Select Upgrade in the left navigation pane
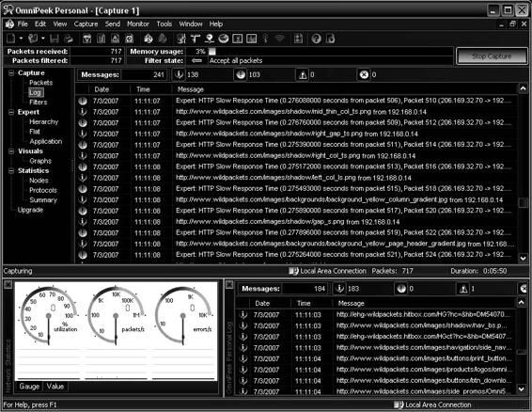Image resolution: width=532 pixels, height=412 pixels. 30,210
